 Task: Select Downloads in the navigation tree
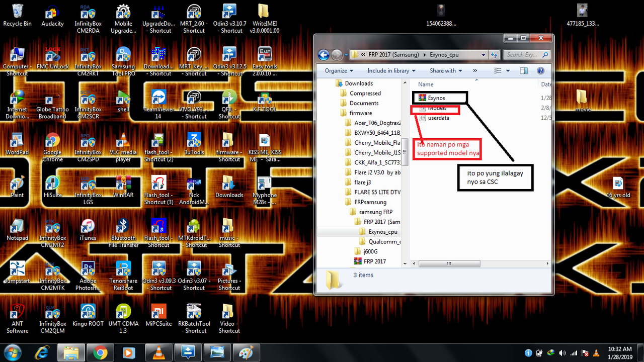(354, 83)
